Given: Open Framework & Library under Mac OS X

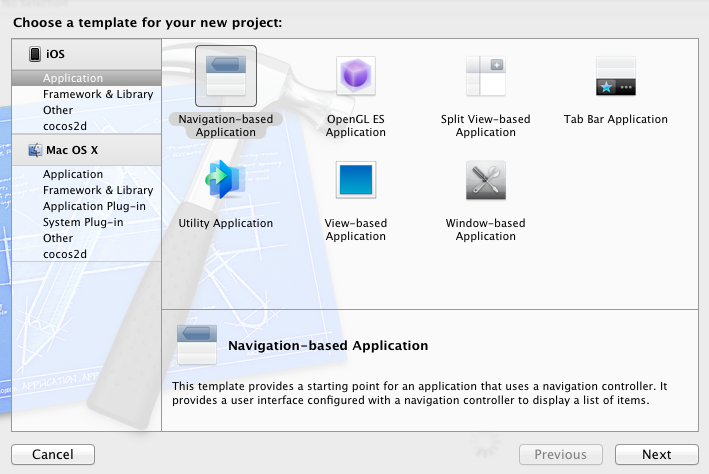Looking at the screenshot, I should click(86, 190).
